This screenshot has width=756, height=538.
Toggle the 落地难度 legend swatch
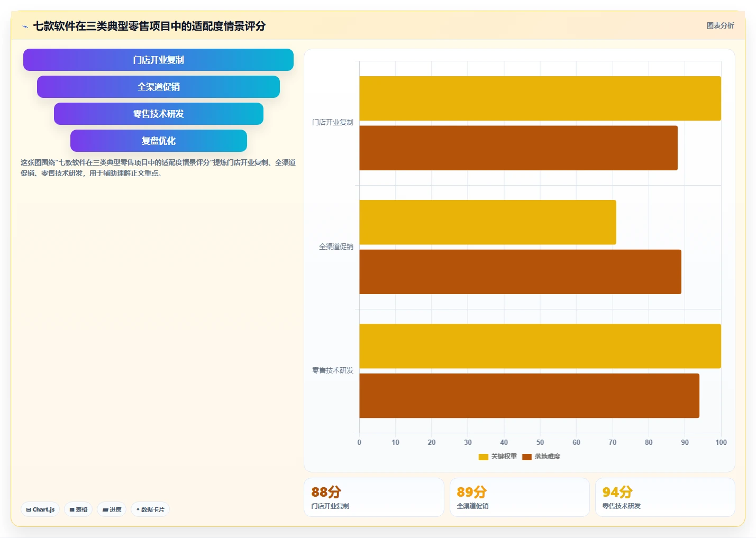(x=527, y=457)
